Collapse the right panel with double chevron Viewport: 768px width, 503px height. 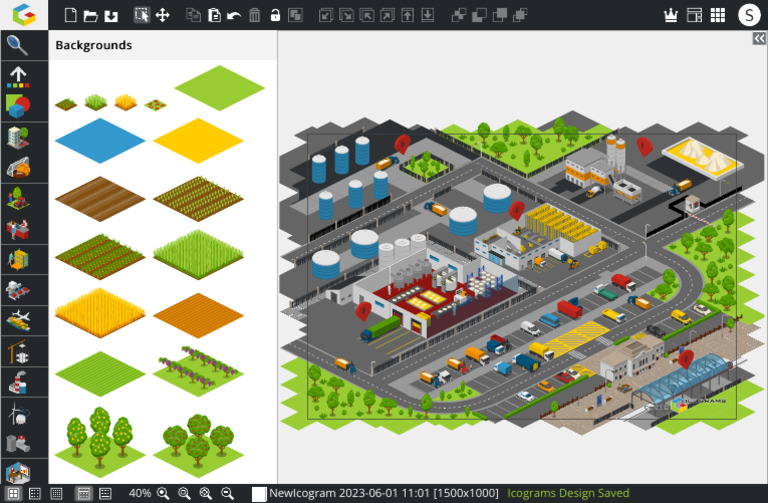[x=759, y=38]
